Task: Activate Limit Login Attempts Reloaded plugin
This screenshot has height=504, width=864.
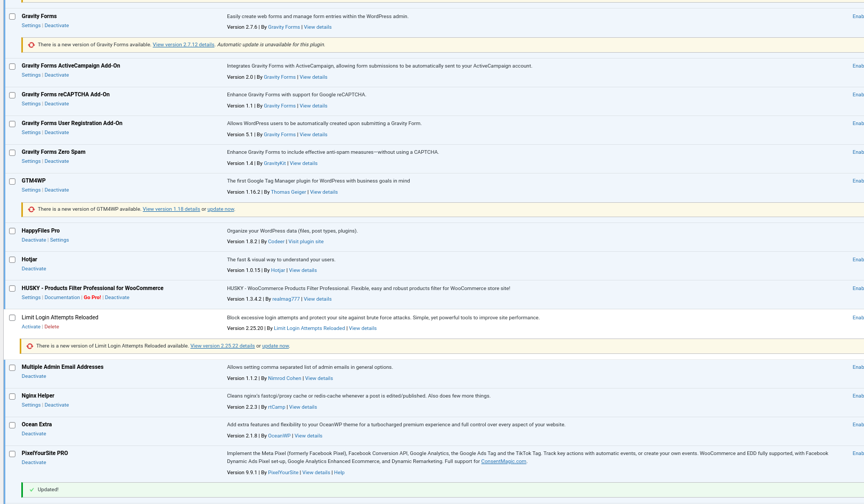Action: click(31, 327)
